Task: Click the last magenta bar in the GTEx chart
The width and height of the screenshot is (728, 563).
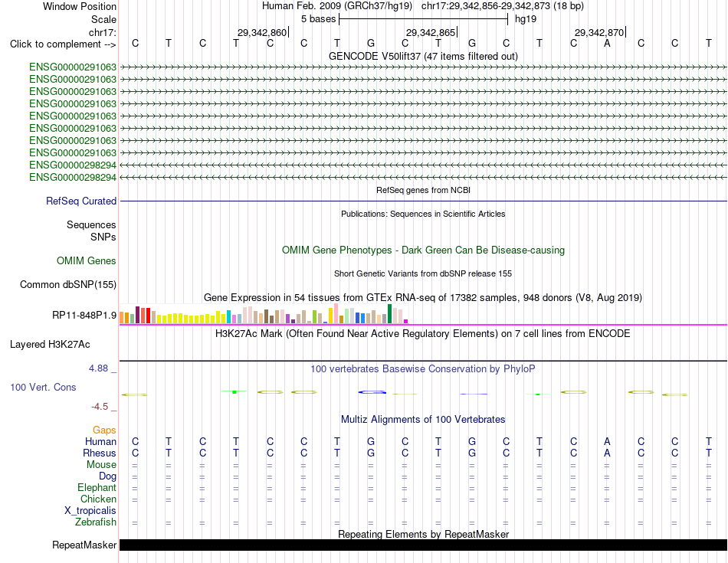Action: tap(406, 321)
